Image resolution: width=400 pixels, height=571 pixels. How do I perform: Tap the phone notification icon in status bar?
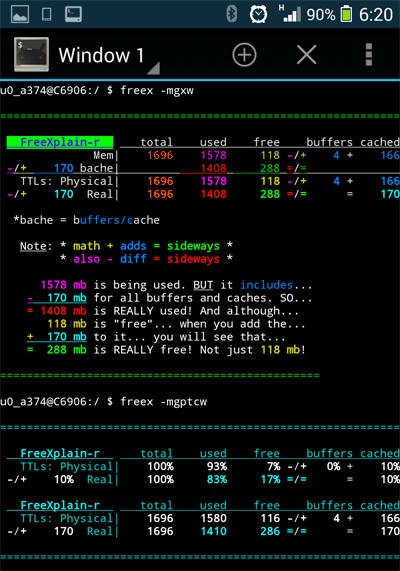[47, 15]
